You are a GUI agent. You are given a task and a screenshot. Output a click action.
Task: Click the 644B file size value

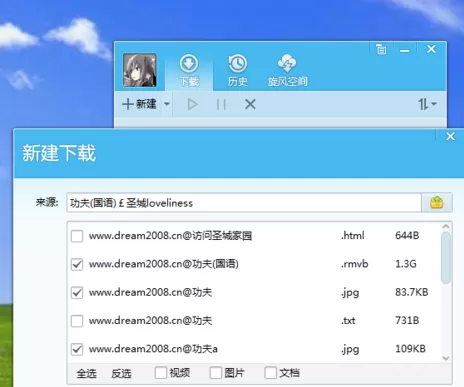coord(407,236)
